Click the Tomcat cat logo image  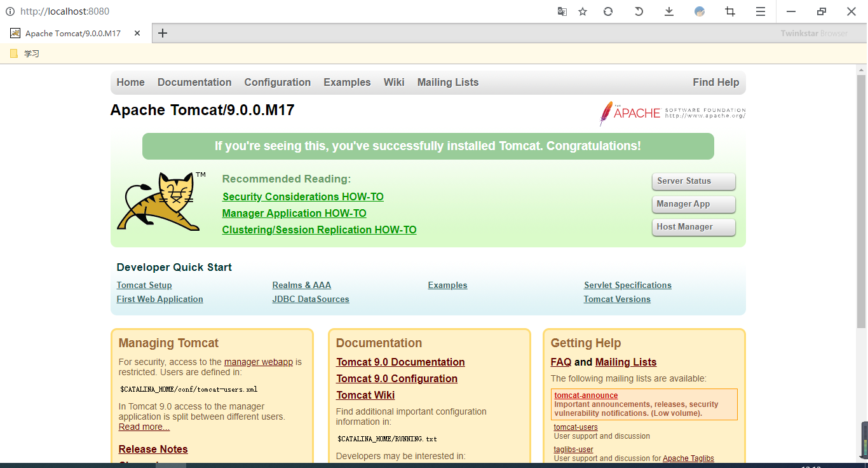pyautogui.click(x=161, y=201)
